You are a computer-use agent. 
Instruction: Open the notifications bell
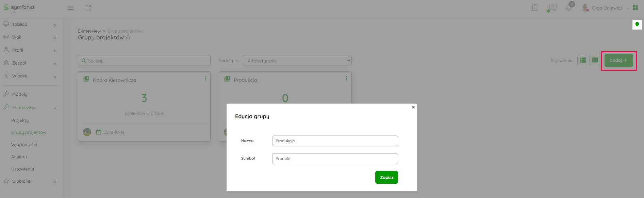coord(568,8)
